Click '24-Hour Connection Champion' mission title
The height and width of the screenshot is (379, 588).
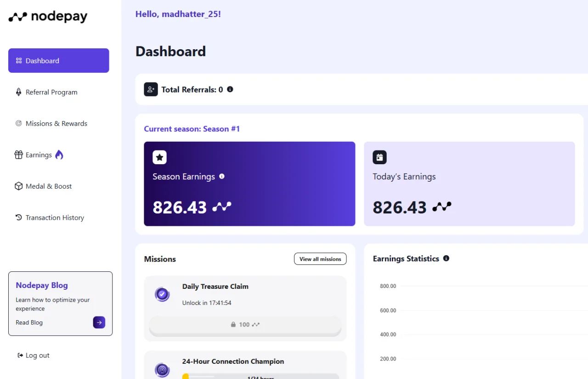click(233, 362)
